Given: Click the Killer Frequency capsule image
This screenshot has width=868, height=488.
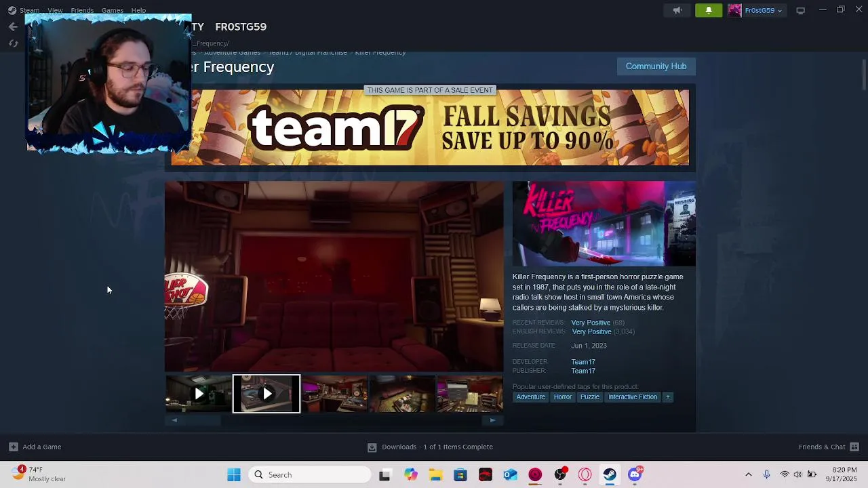Looking at the screenshot, I should click(x=604, y=223).
